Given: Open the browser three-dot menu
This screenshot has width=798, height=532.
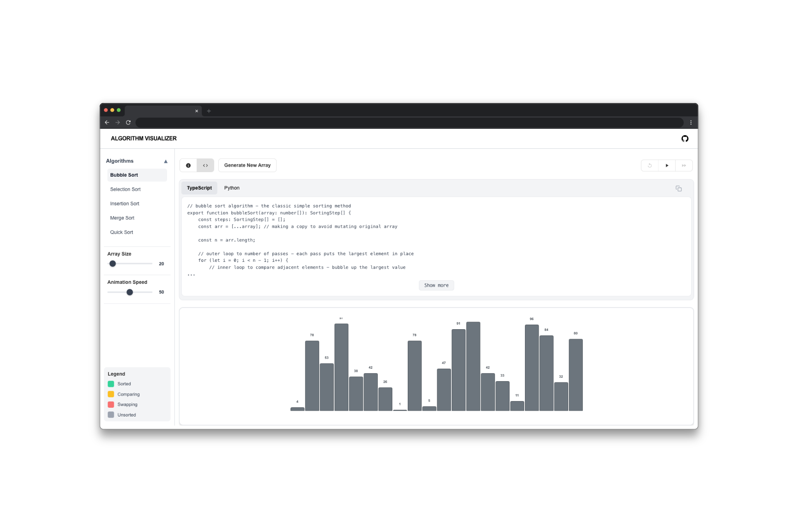Looking at the screenshot, I should [x=691, y=123].
